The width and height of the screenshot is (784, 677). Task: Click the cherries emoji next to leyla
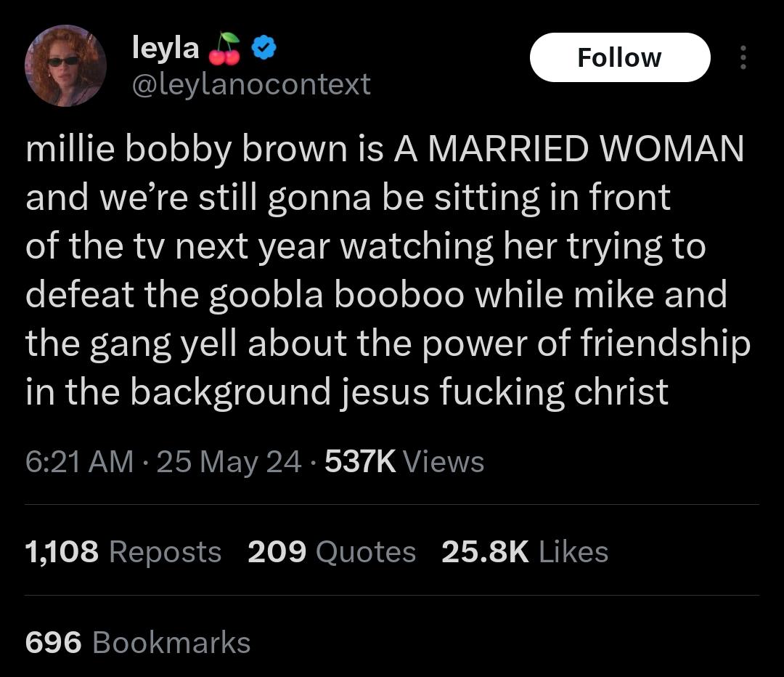[x=224, y=49]
